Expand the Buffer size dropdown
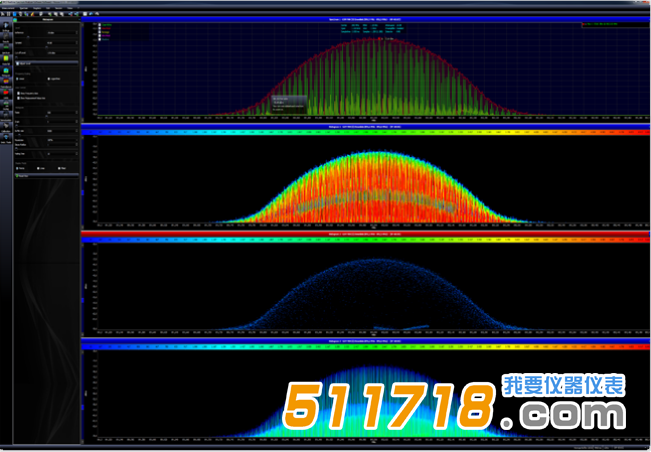The image size is (651, 452). (x=61, y=131)
